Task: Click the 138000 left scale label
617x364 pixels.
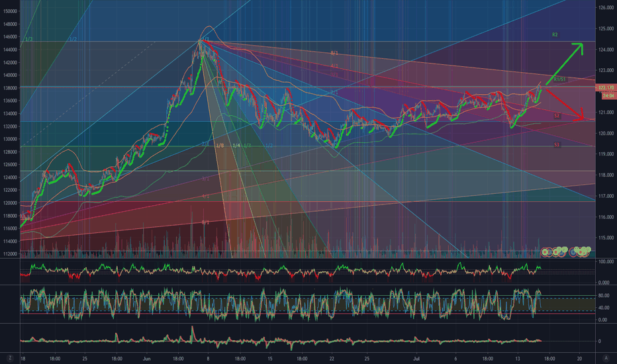Action: 10,88
